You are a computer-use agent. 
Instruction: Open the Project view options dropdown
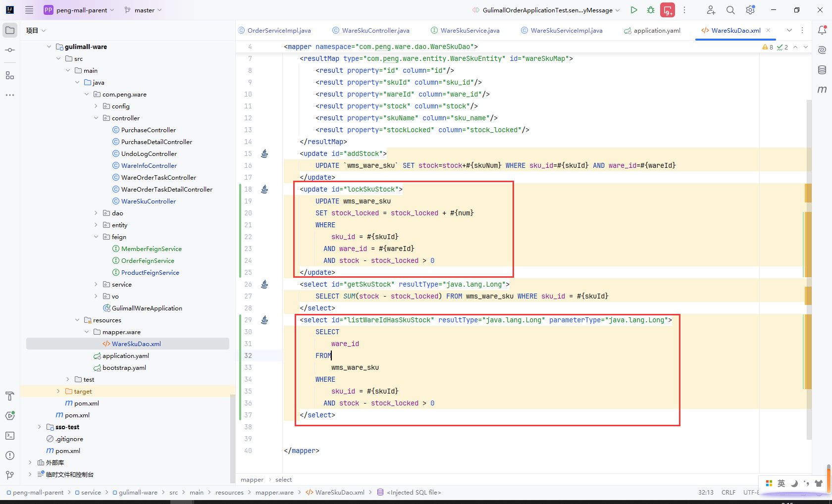coord(44,31)
